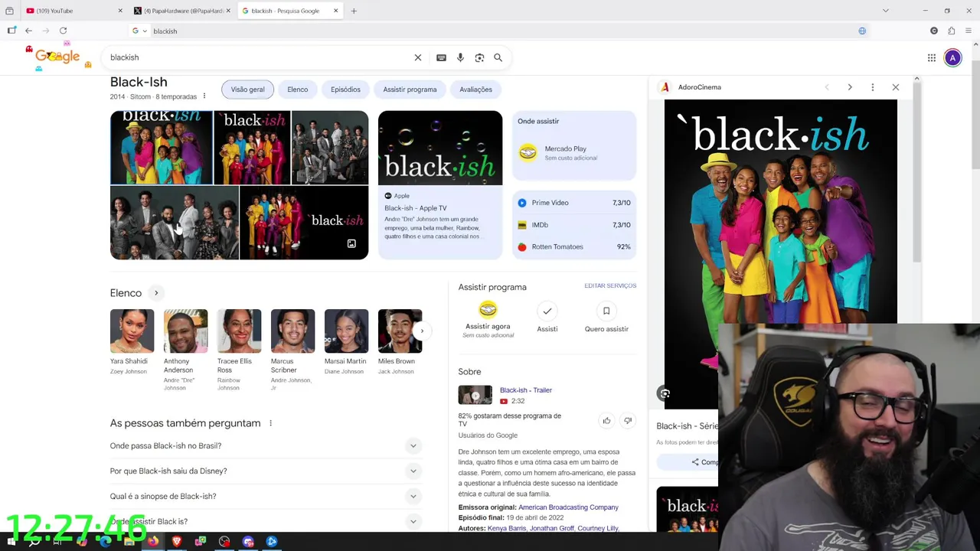This screenshot has height=551, width=980.
Task: Expand question Por que Black-ish saiu da Disney?
Action: pyautogui.click(x=264, y=471)
